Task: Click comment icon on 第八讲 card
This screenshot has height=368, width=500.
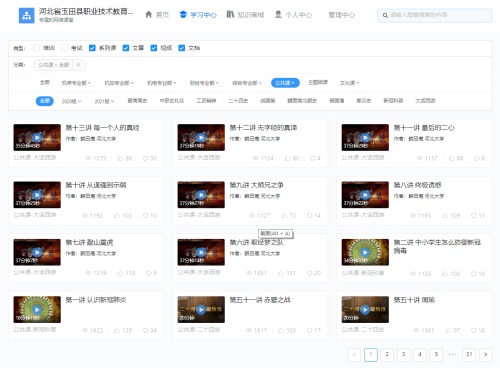Action: (x=473, y=215)
